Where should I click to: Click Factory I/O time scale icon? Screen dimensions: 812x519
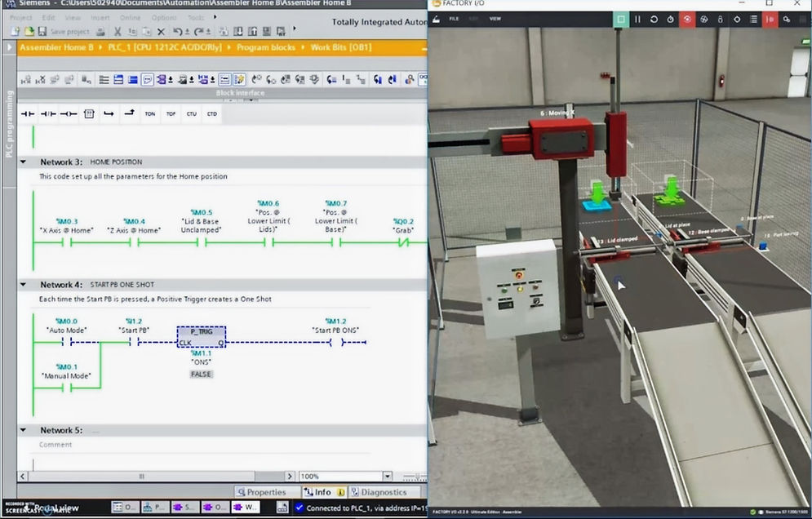[671, 19]
